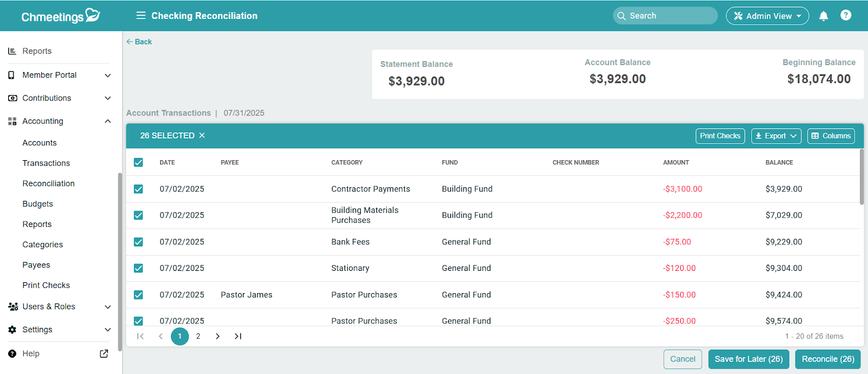Open the Admin View dropdown

click(767, 16)
